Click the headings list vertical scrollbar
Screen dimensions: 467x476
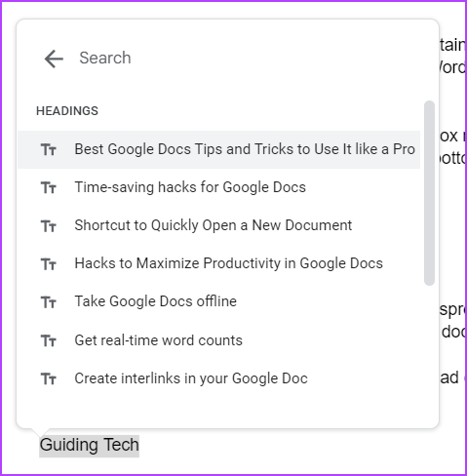429,193
